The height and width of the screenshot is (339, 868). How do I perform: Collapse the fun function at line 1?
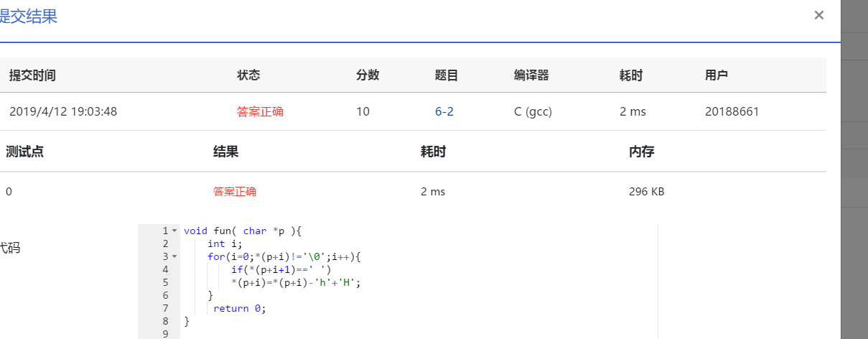click(x=174, y=231)
